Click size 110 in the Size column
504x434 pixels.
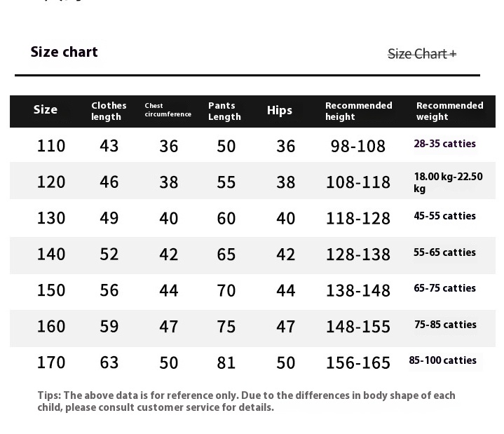click(x=51, y=146)
